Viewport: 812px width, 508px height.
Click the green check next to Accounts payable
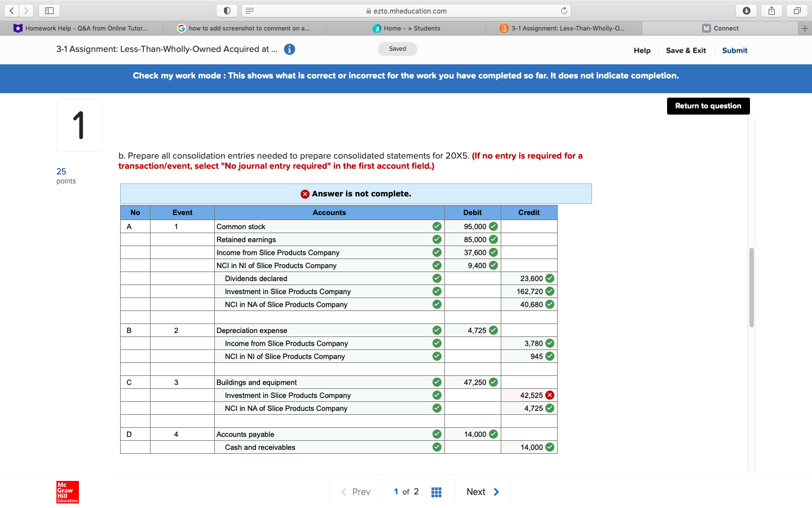click(437, 434)
